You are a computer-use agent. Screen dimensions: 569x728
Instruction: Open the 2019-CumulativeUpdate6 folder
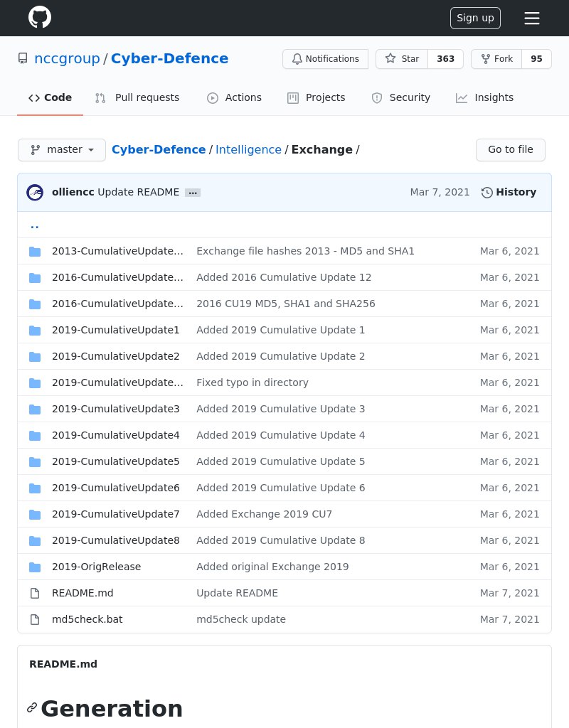click(116, 488)
